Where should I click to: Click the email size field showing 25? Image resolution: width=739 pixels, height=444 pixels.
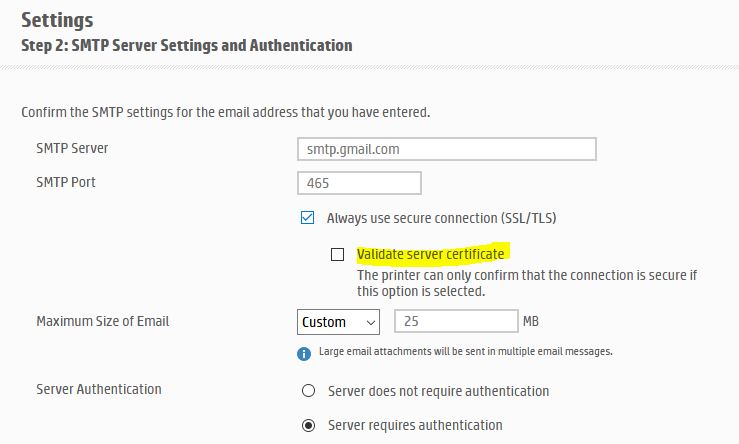point(455,322)
